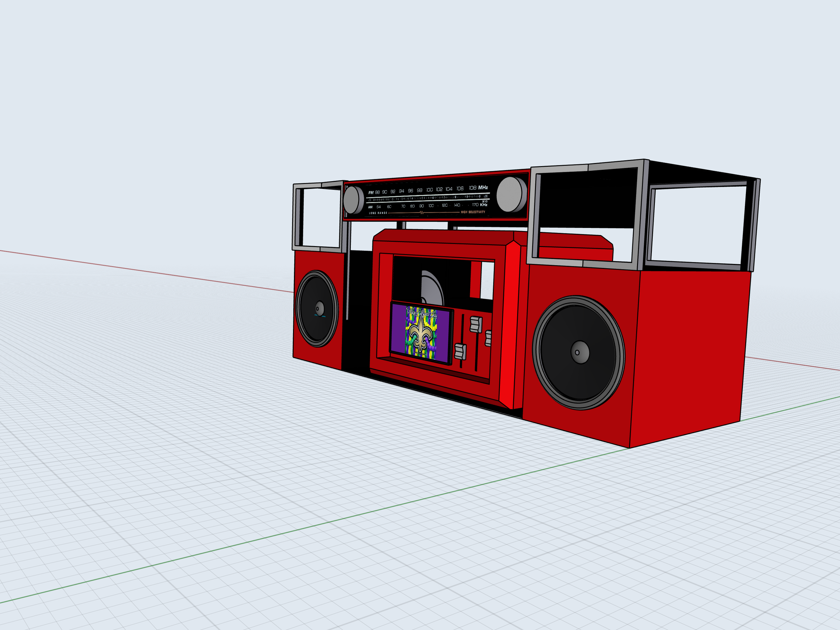The width and height of the screenshot is (840, 630).
Task: Click the red axis line left of model
Action: (152, 271)
